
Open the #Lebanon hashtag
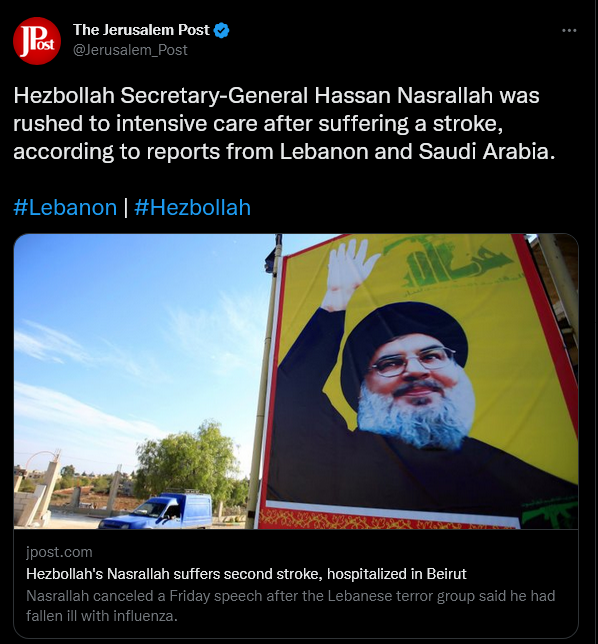tap(65, 207)
